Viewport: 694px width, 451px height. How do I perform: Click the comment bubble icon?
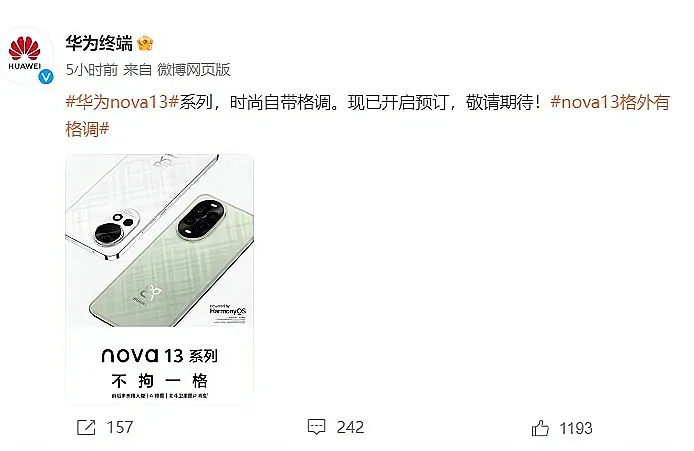coord(316,427)
